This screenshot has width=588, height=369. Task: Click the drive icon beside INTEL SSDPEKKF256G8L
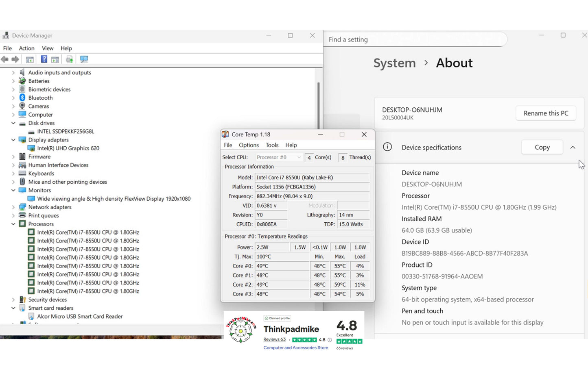point(31,132)
